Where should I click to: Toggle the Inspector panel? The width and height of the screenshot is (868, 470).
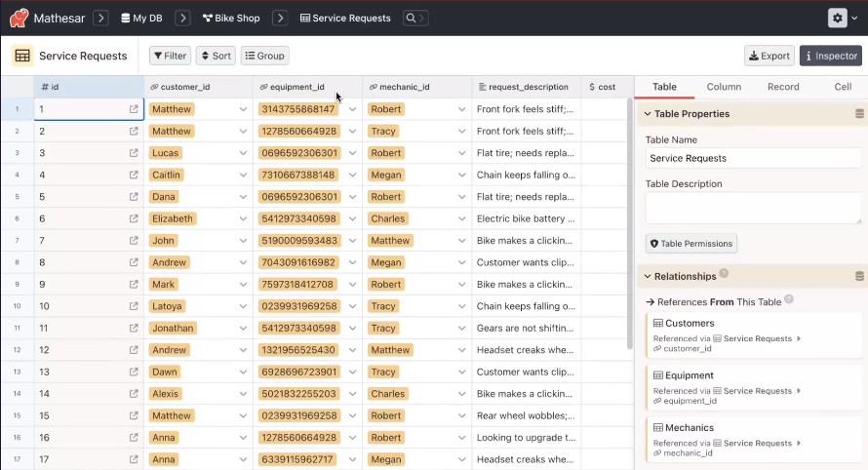(831, 56)
